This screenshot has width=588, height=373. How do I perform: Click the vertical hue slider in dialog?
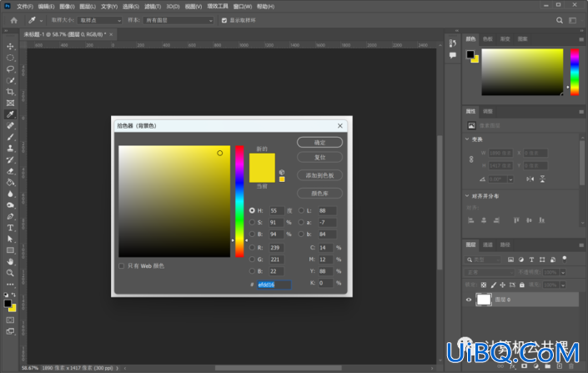[x=239, y=201]
